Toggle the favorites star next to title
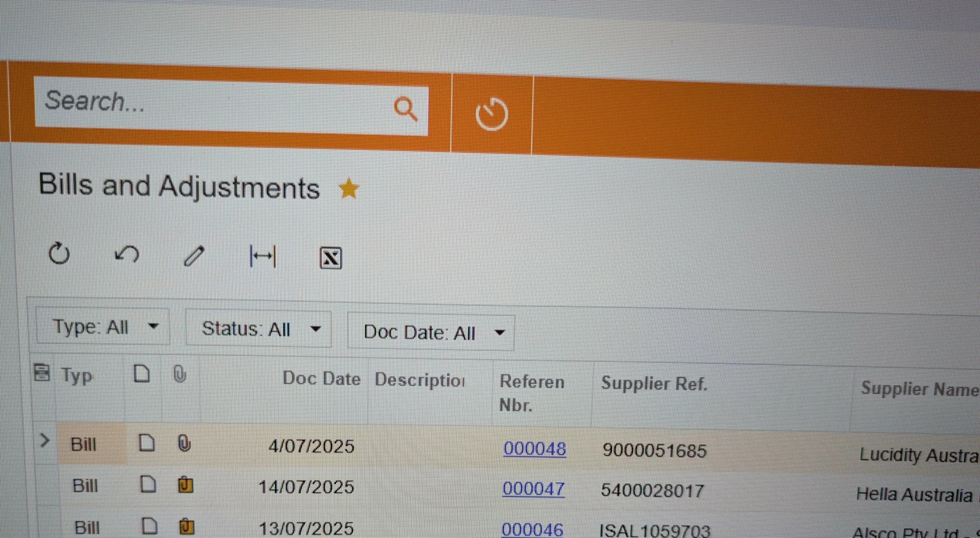Screen dimensions: 980x538 click(348, 189)
